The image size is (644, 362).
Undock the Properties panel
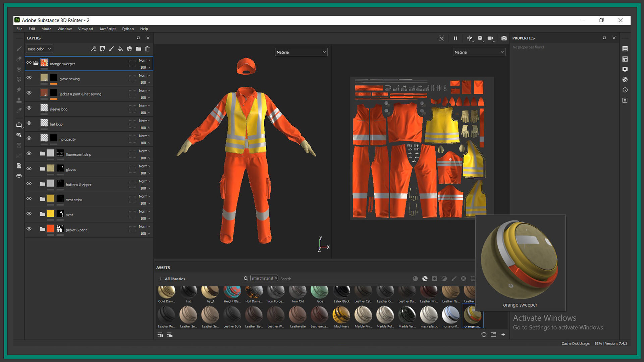click(604, 38)
